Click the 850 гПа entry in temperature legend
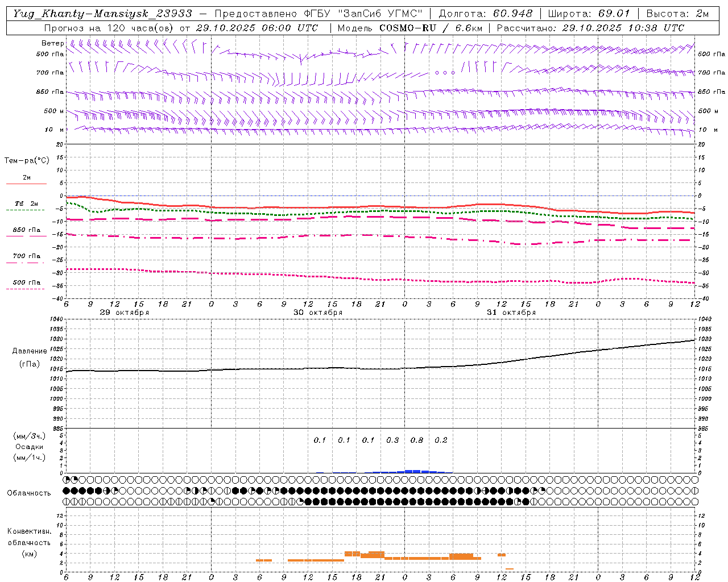This screenshot has width=728, height=582. coord(26,230)
